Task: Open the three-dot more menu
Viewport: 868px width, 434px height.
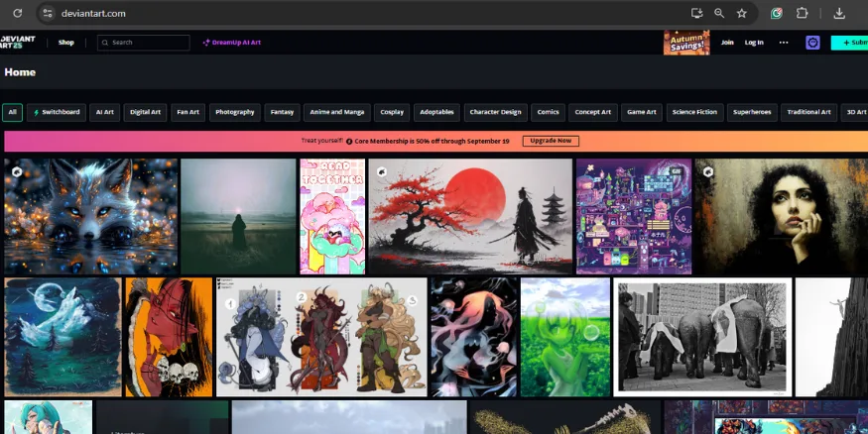Action: point(784,43)
